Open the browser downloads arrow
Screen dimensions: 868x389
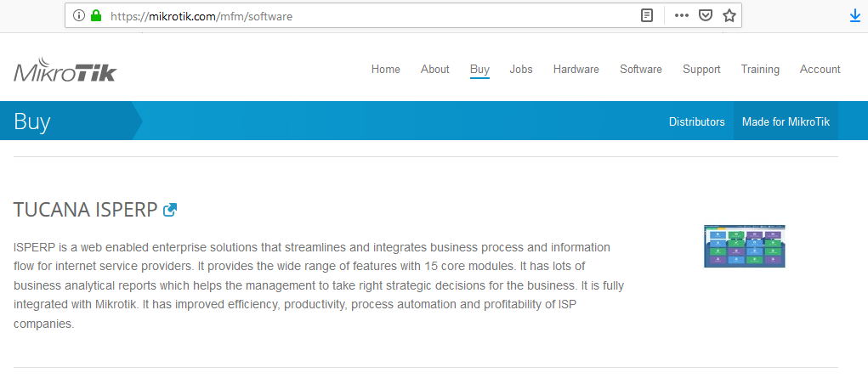click(855, 16)
